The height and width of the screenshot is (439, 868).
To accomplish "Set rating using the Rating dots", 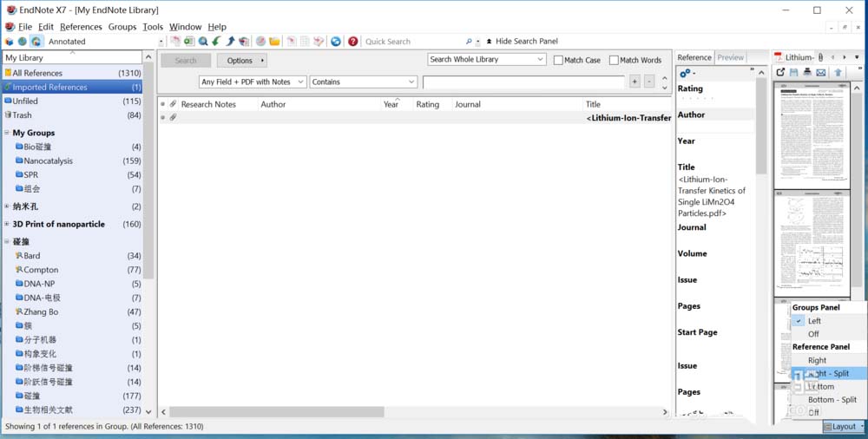I will (698, 99).
